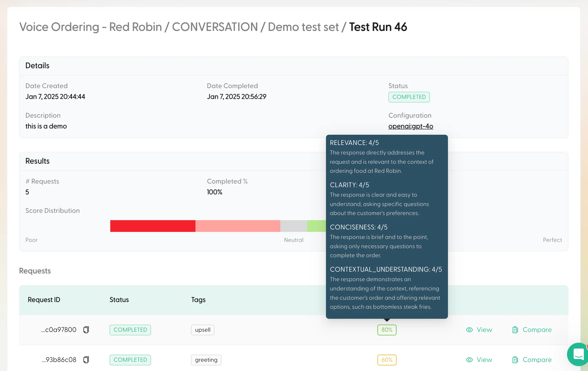
Task: Go to the CONVERSATION breadcrumb
Action: (215, 27)
